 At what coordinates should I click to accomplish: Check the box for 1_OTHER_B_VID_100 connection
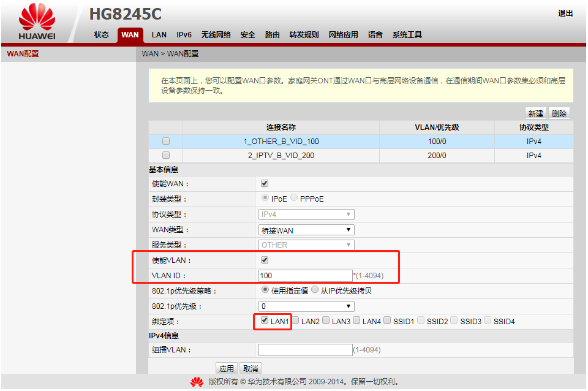(x=166, y=142)
